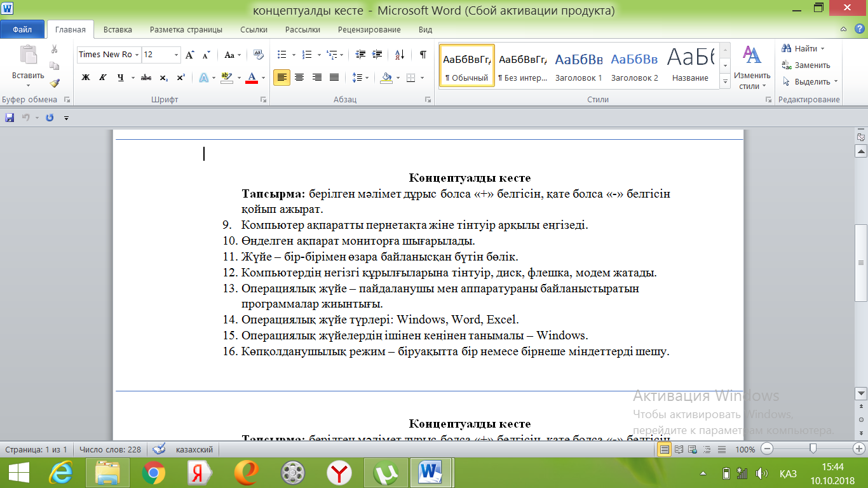This screenshot has width=868, height=488.
Task: Open Изменить стили (Change Styles)
Action: click(x=752, y=67)
